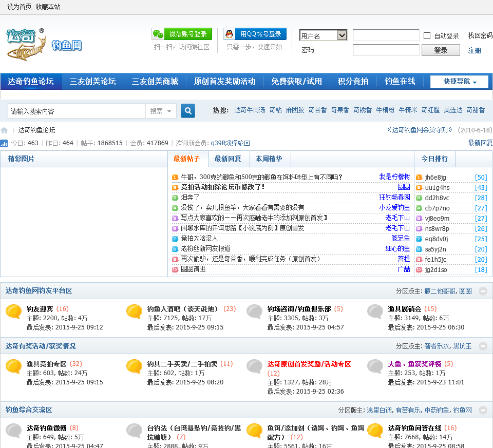Collapse the 达奇有奖活动/获奖情况 section

pos(483,346)
